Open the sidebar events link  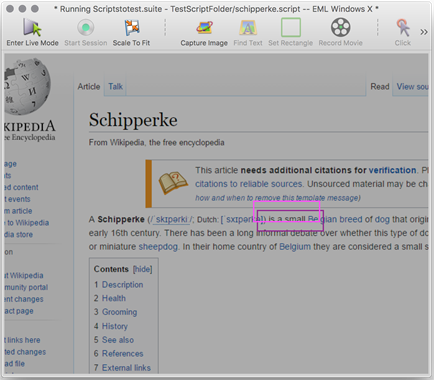pos(18,199)
